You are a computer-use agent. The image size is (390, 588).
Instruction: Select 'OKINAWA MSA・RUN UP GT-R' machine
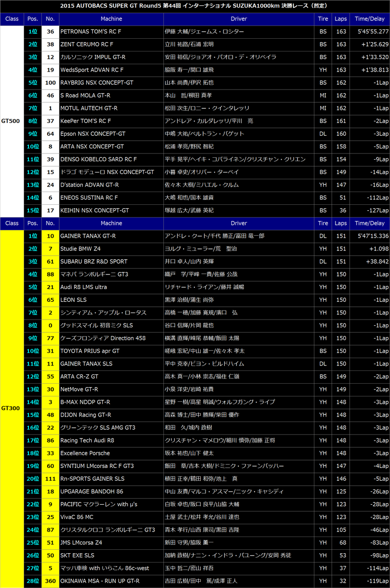(111, 581)
